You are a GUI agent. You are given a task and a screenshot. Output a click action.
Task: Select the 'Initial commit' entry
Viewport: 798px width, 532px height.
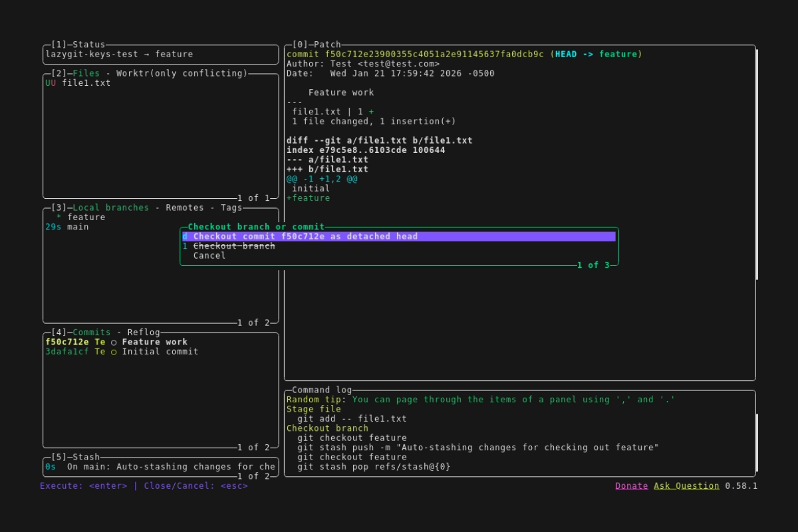coord(160,352)
